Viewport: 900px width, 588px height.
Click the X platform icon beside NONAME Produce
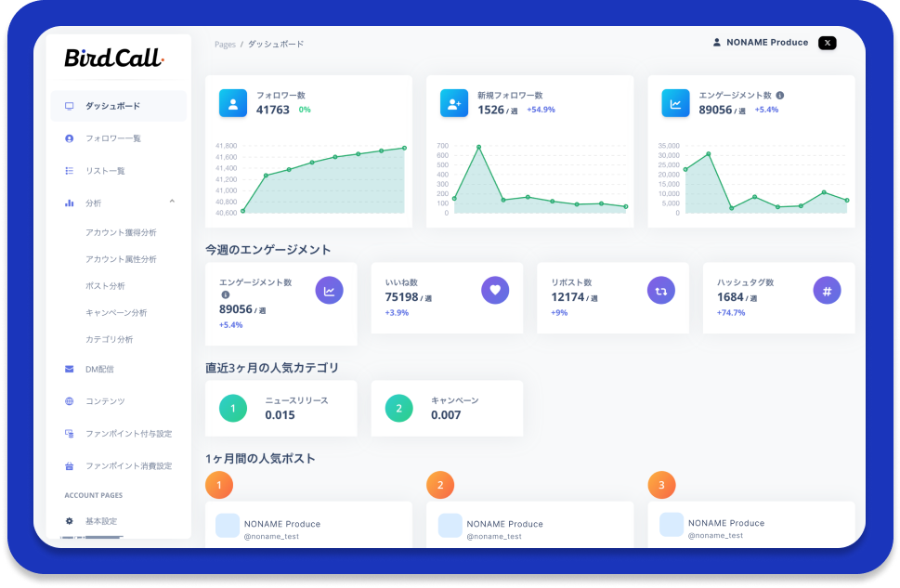827,43
